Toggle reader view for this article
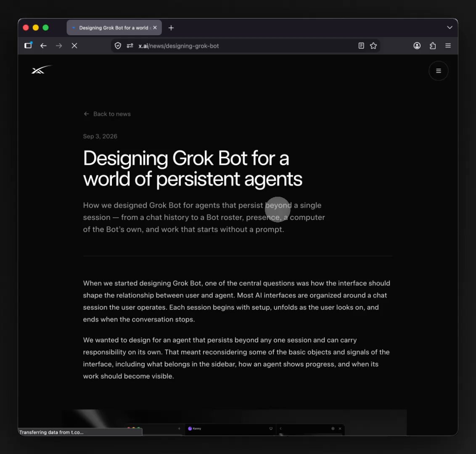This screenshot has width=476, height=454. click(361, 45)
